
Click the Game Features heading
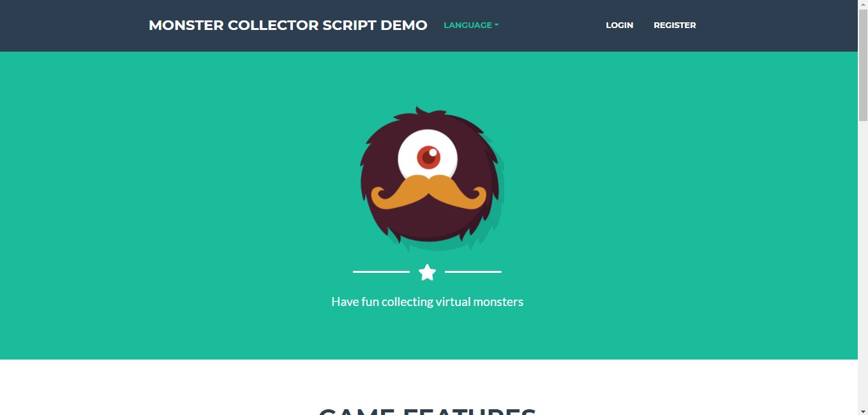[427, 411]
